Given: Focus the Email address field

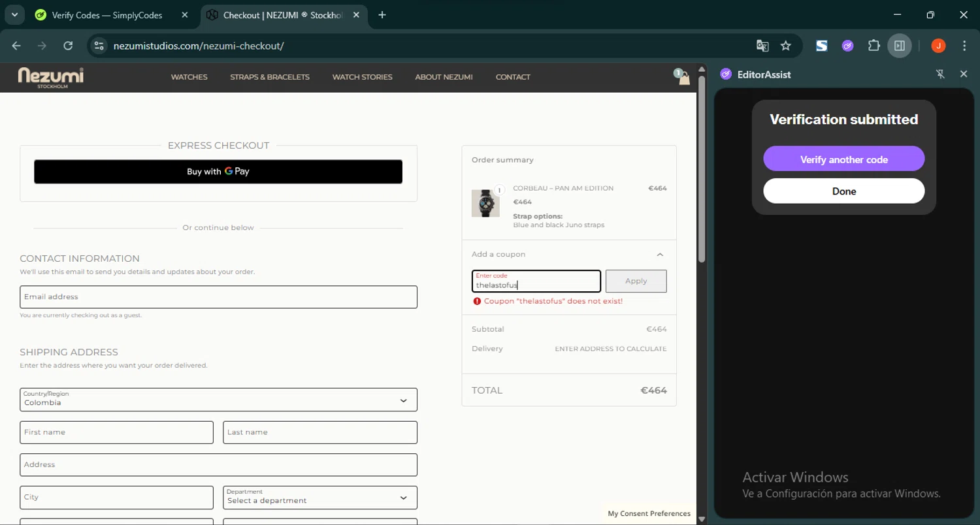Looking at the screenshot, I should click(218, 297).
